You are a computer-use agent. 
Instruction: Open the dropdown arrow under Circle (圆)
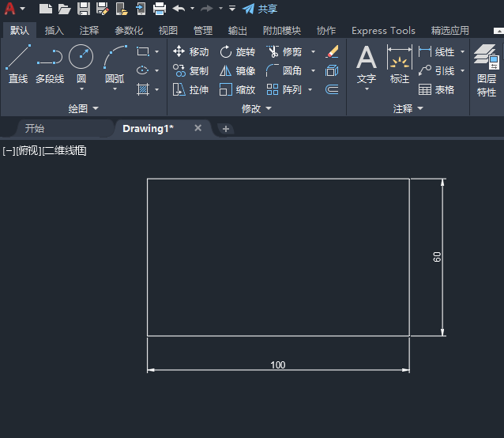coord(81,89)
